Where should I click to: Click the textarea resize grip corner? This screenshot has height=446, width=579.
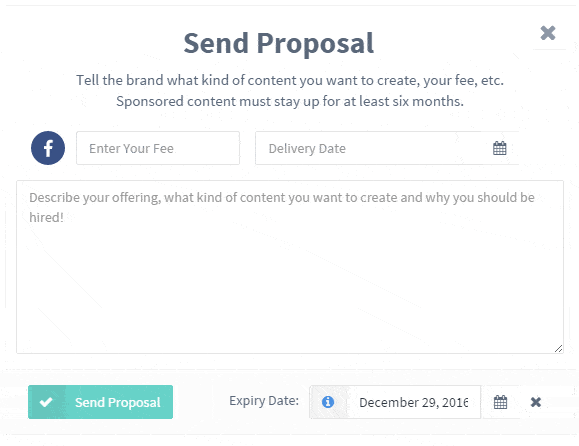pyautogui.click(x=558, y=349)
